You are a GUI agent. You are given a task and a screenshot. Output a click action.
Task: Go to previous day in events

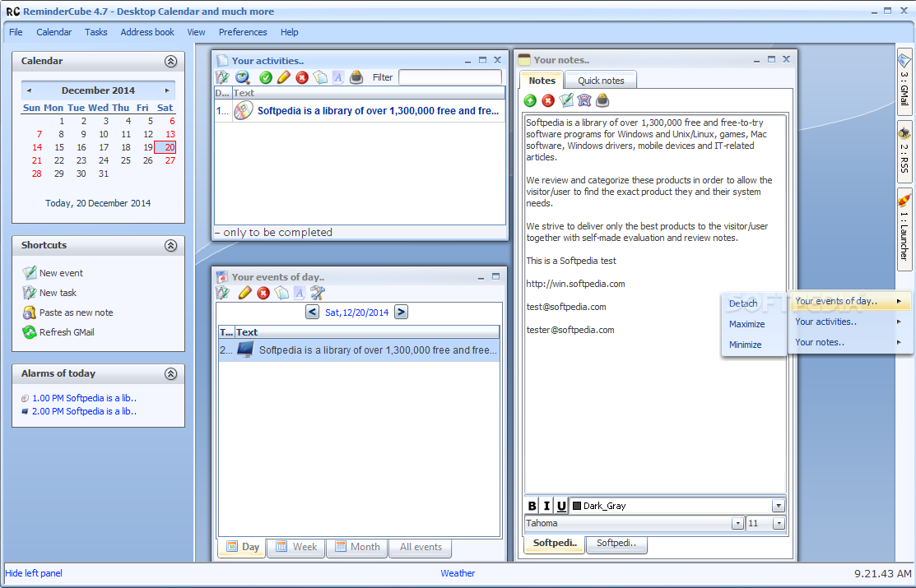click(312, 312)
